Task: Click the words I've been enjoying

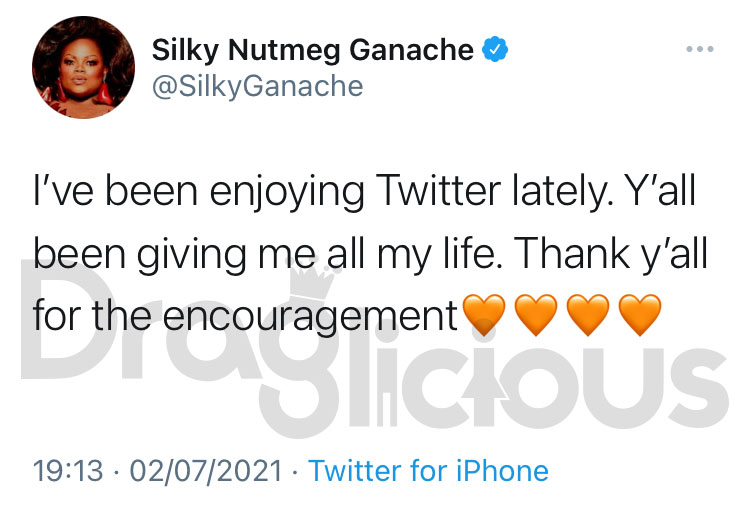Action: pos(199,193)
